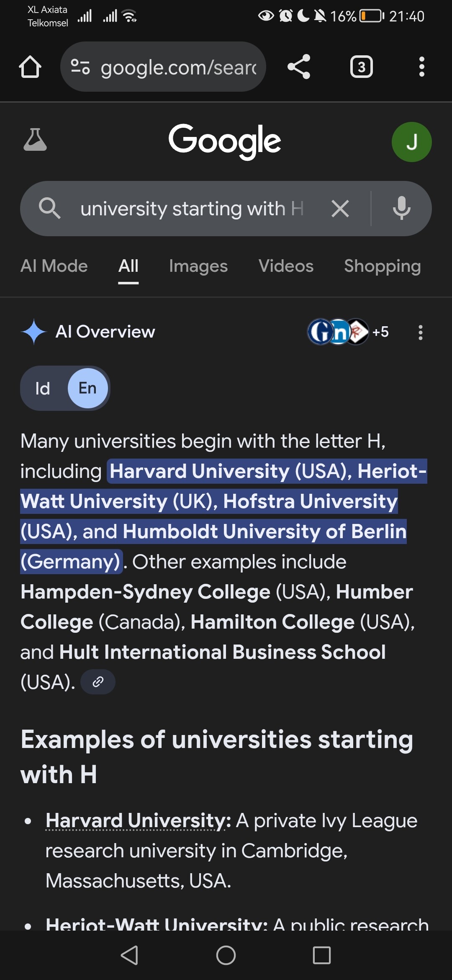Open Chrome three-dot overflow menu
452x980 pixels.
click(421, 67)
